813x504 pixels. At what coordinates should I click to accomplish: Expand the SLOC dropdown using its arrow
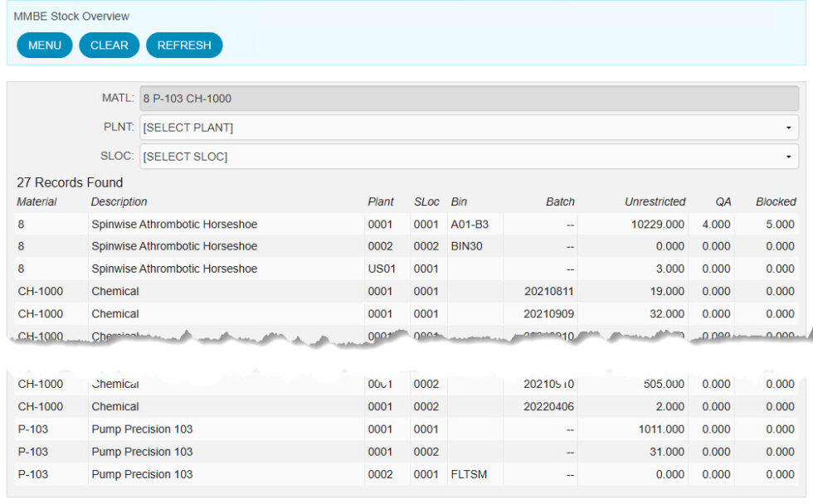pos(790,157)
